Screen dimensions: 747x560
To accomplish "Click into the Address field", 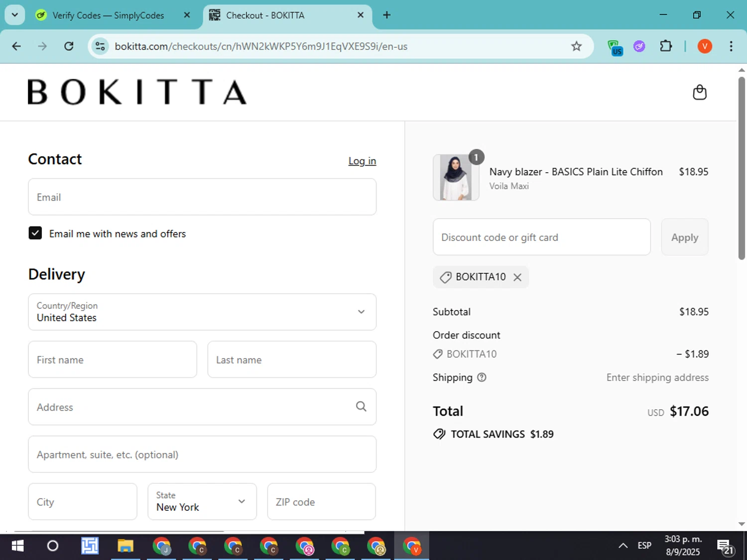I will 202,407.
